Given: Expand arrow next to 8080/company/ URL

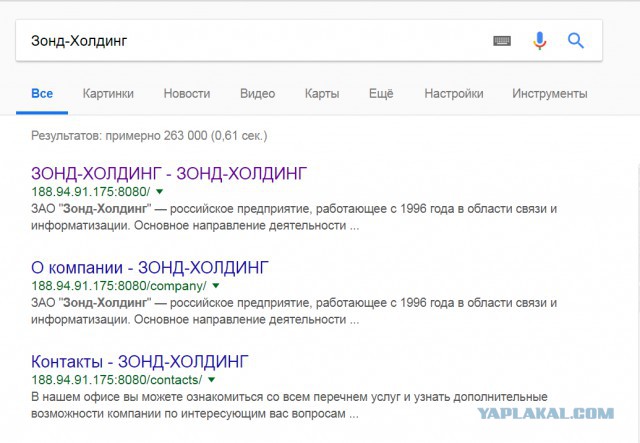Looking at the screenshot, I should [x=216, y=285].
